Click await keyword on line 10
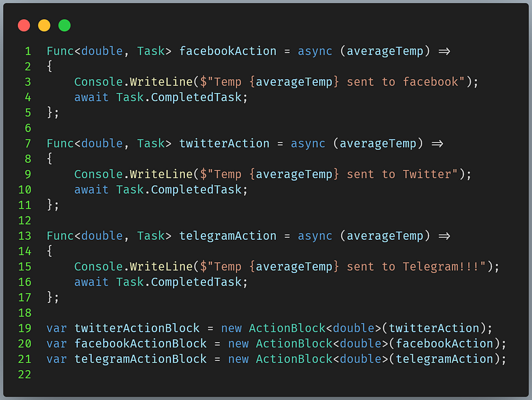The image size is (532, 400). [x=91, y=190]
